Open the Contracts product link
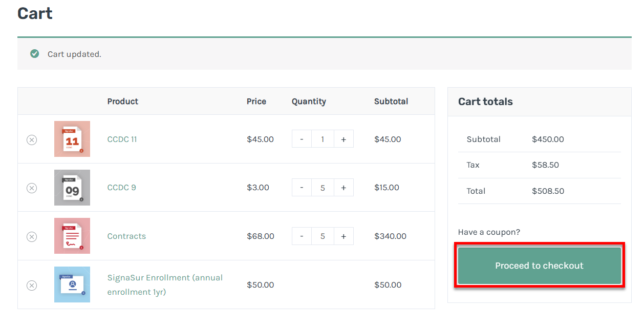Viewport: 644px width, 325px height. click(x=126, y=236)
